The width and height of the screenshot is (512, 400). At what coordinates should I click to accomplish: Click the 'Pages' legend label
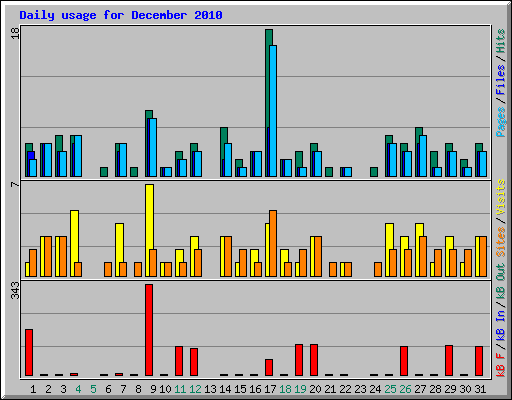coord(501,122)
